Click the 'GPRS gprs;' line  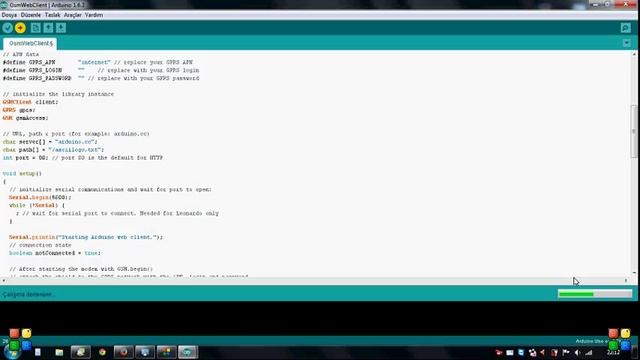coord(19,110)
